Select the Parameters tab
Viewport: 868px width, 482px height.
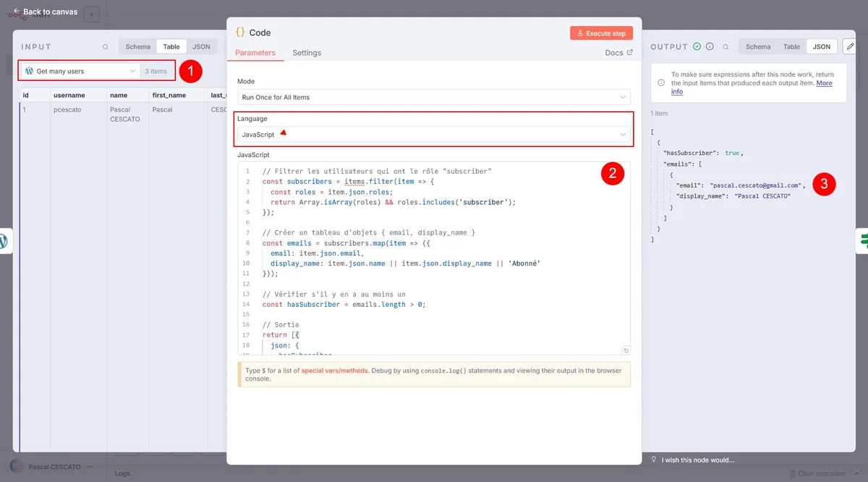pyautogui.click(x=255, y=53)
